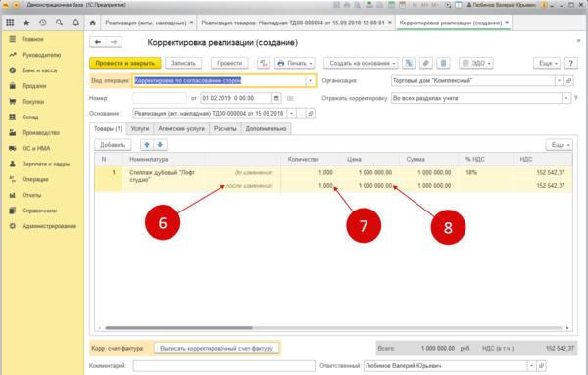Expand the Отражать корректировку dropdown
The height and width of the screenshot is (375, 588).
pos(566,98)
